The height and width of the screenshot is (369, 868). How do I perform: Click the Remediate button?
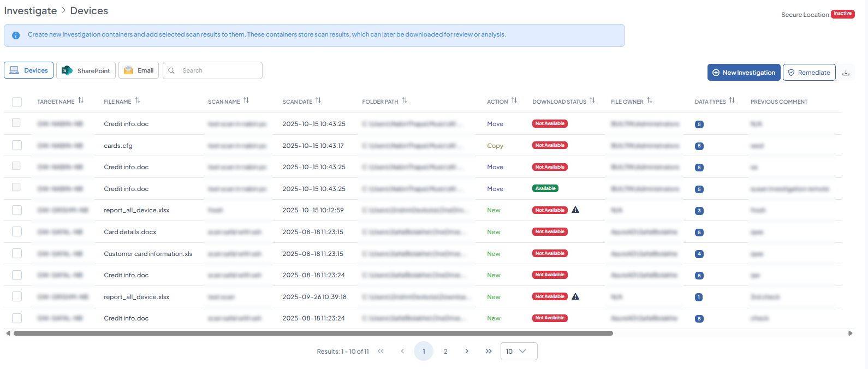pos(808,73)
